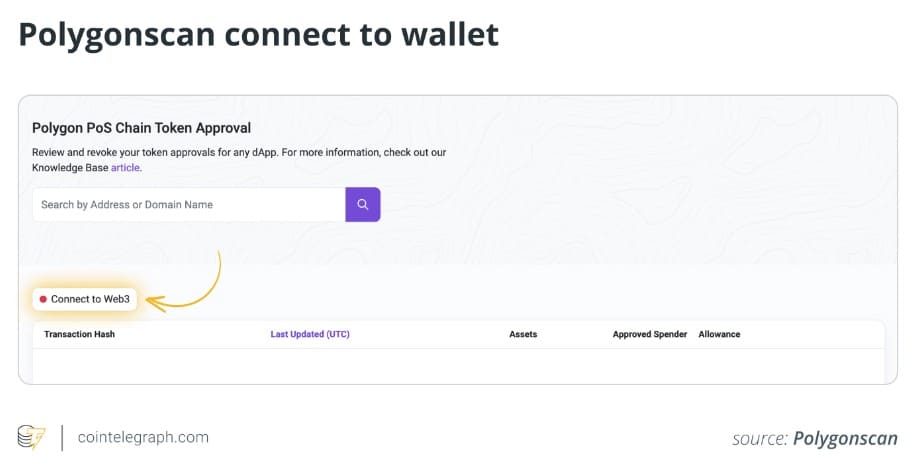The height and width of the screenshot is (457, 922).
Task: Sort by Last Updated (UTC) column
Action: click(x=310, y=334)
